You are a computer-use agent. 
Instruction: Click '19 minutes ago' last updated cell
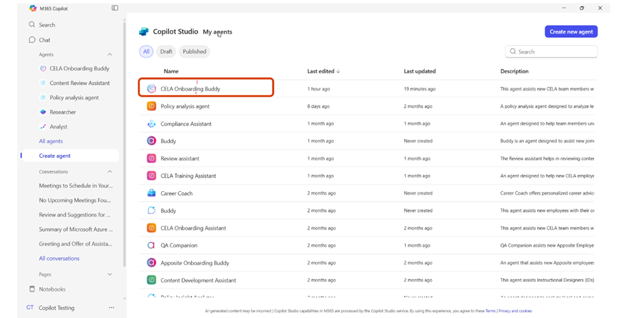[420, 88]
